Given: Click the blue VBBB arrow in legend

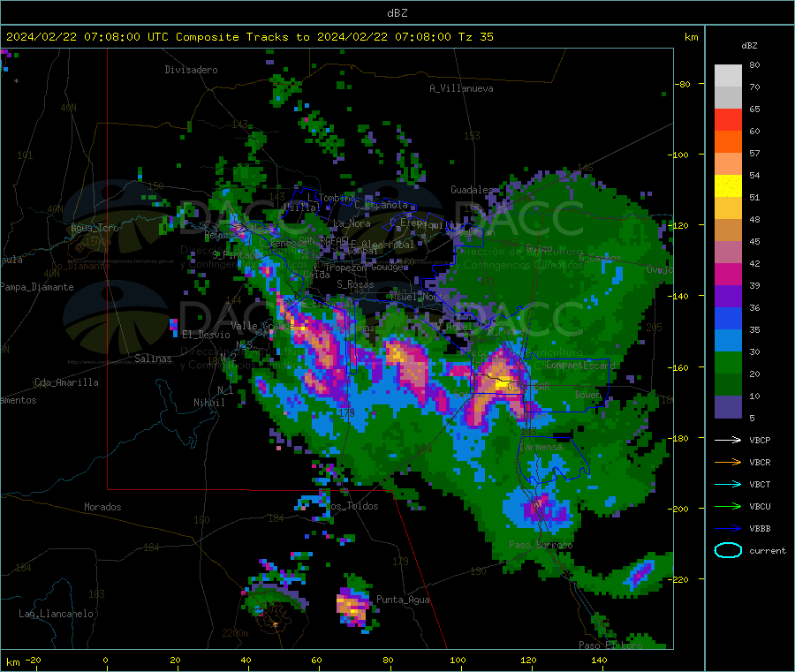Looking at the screenshot, I should (x=728, y=529).
